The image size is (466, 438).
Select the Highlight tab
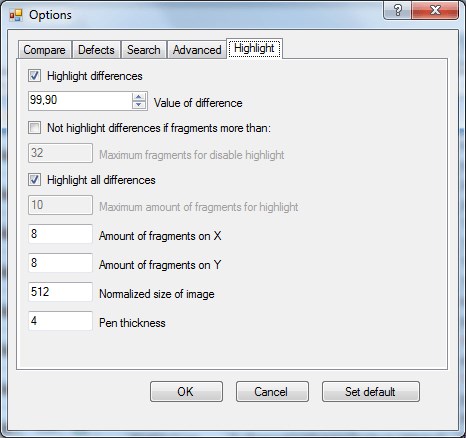tap(254, 48)
